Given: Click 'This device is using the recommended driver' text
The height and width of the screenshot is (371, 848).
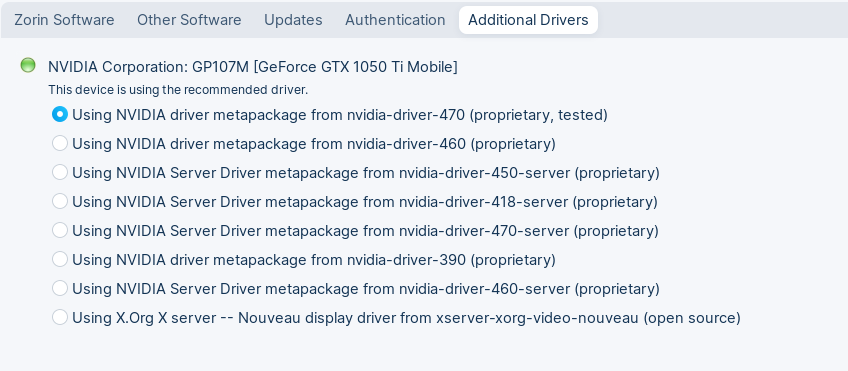Looking at the screenshot, I should tap(178, 90).
